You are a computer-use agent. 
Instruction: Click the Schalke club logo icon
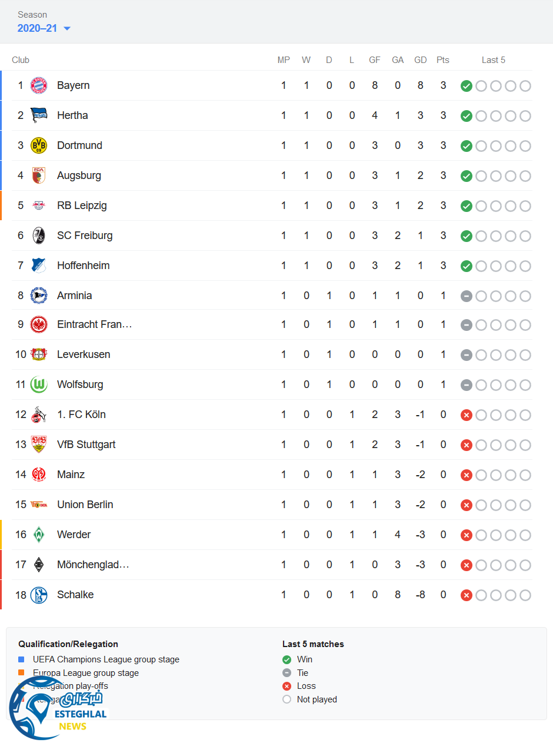click(x=39, y=595)
